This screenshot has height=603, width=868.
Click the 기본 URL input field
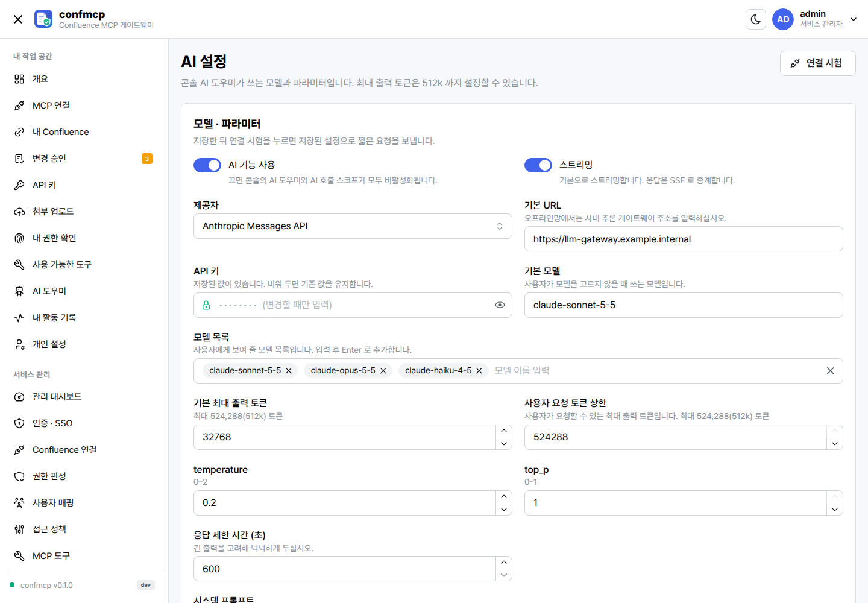click(x=684, y=239)
